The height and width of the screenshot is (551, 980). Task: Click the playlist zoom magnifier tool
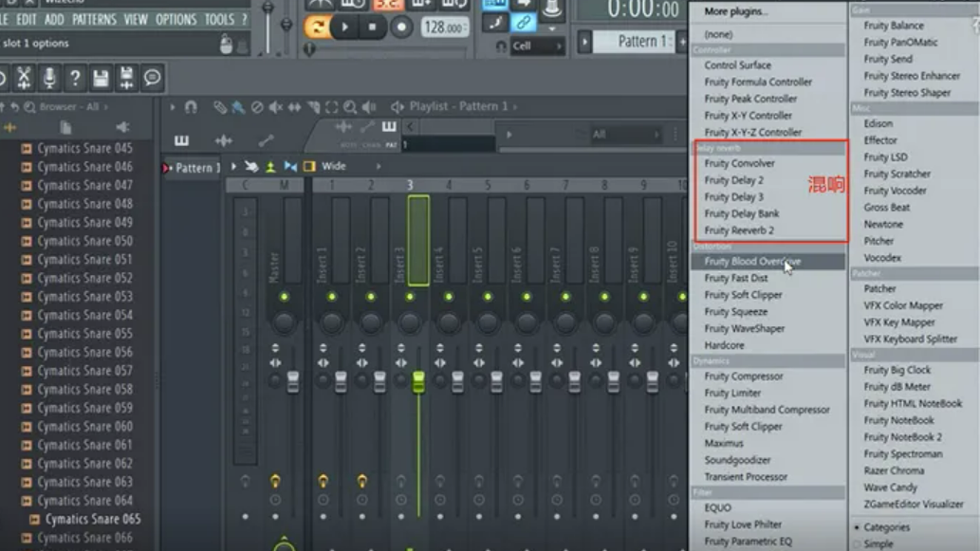(350, 107)
